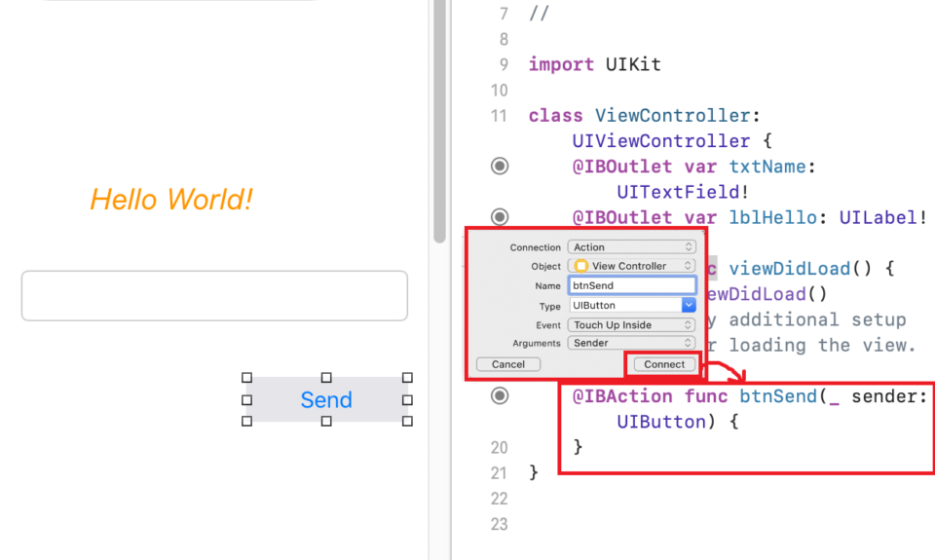Open the Connection dropdown set to Action

(631, 247)
